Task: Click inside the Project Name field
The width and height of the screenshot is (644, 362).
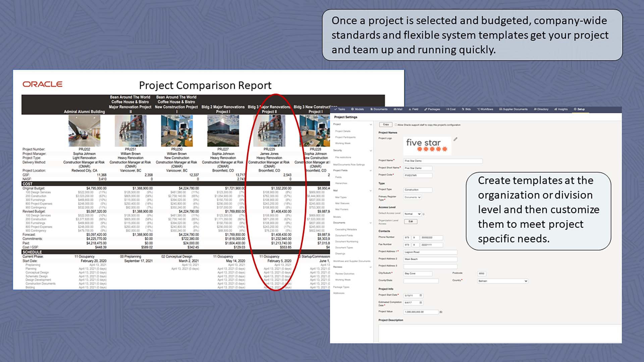Action: 443,161
